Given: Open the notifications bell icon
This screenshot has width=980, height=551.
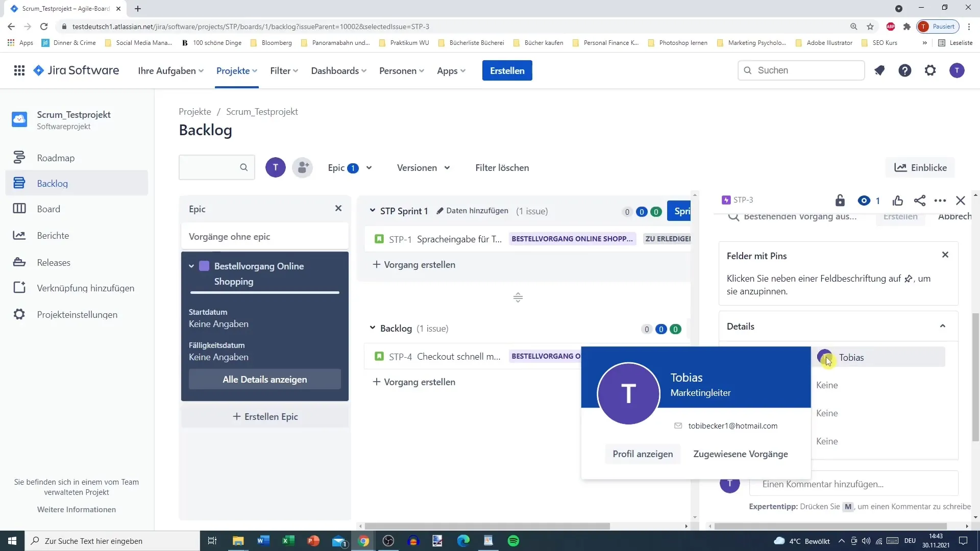Looking at the screenshot, I should coord(879,70).
